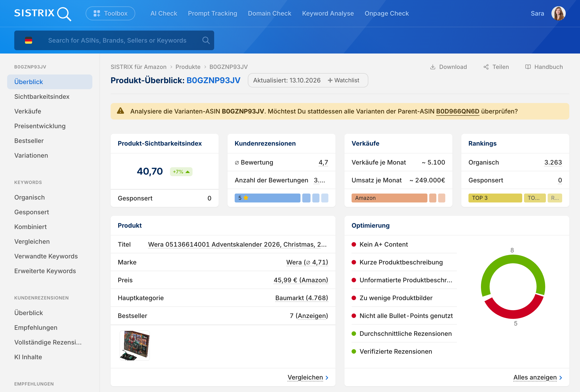Click the Produkte breadcrumb

coord(188,67)
